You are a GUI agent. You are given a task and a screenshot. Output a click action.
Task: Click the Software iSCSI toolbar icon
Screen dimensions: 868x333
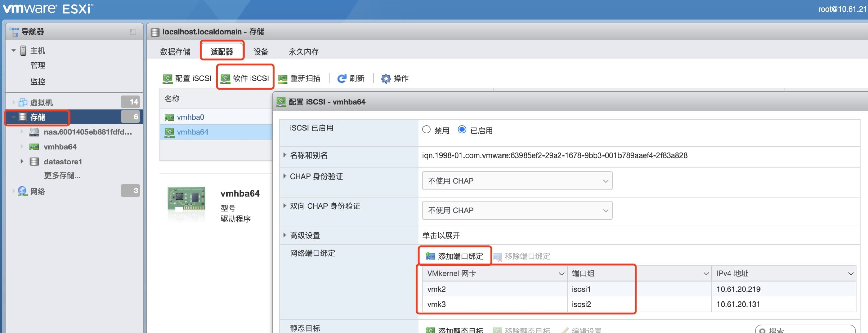(x=225, y=78)
